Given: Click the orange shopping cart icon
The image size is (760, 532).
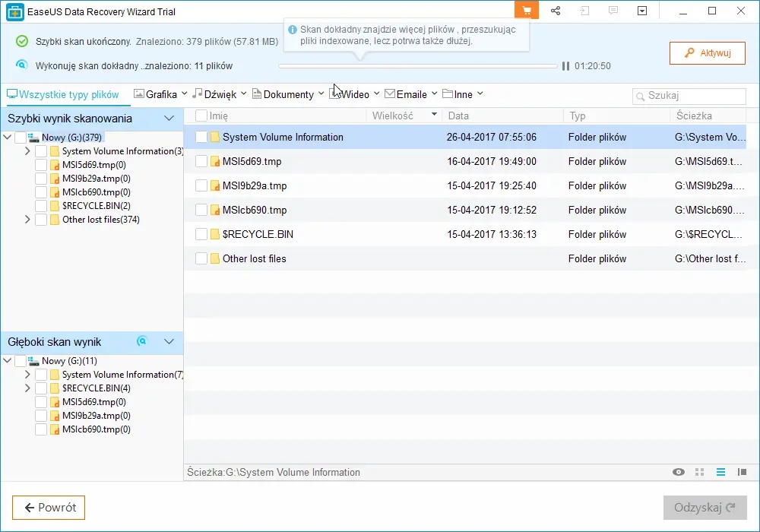Looking at the screenshot, I should tap(527, 11).
